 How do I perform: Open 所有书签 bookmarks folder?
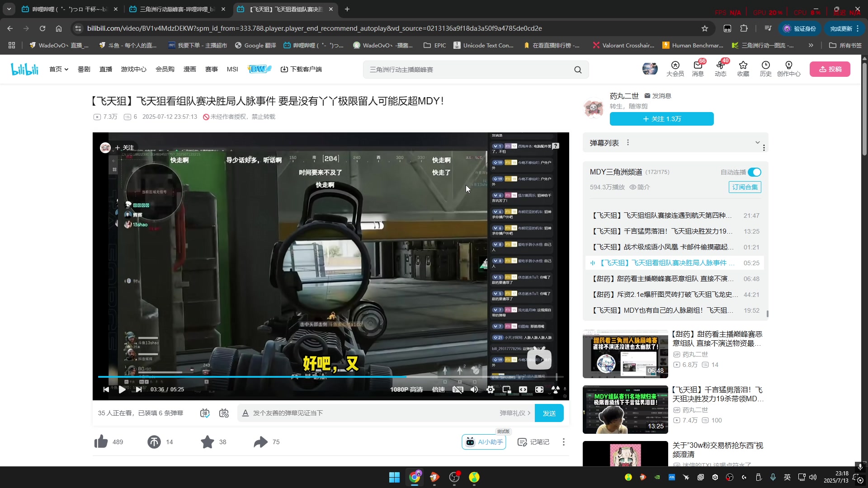pos(845,45)
